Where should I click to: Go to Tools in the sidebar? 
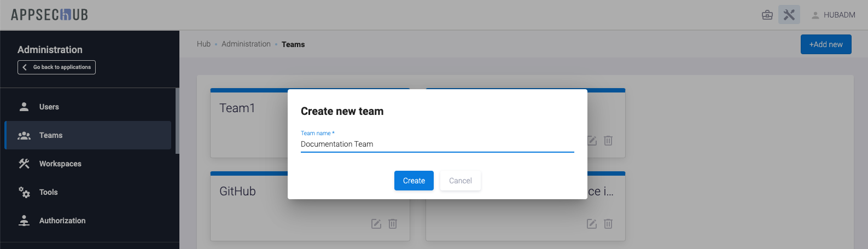48,192
